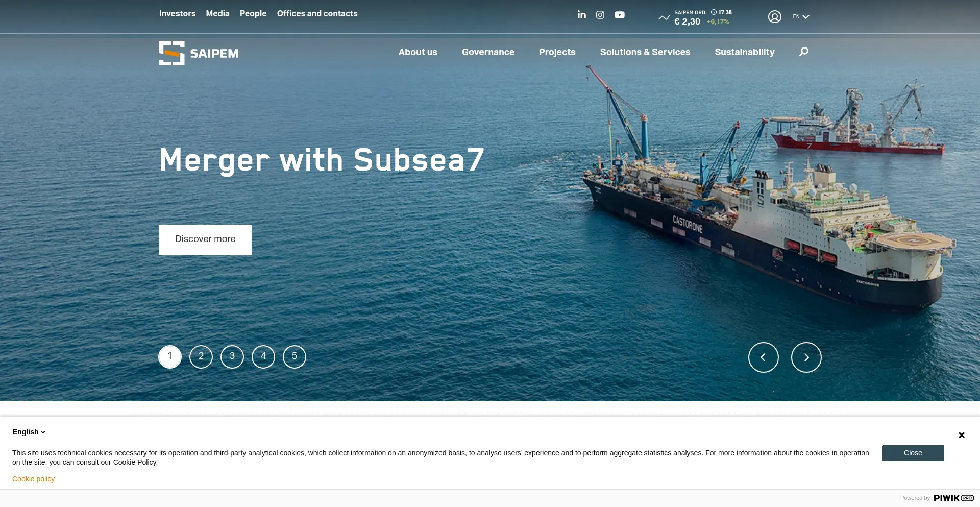This screenshot has height=507, width=980.
Task: Expand the Solutions & Services menu
Action: pos(645,52)
